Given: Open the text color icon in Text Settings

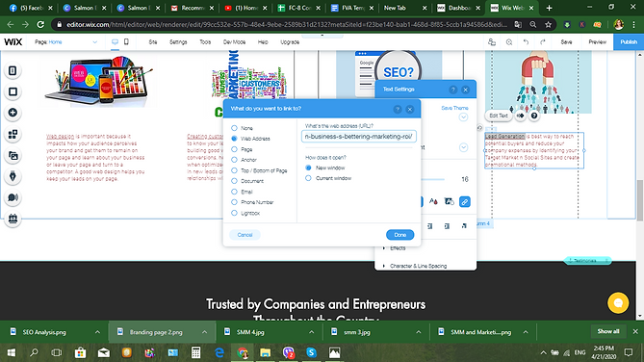Looking at the screenshot, I should pos(433,202).
